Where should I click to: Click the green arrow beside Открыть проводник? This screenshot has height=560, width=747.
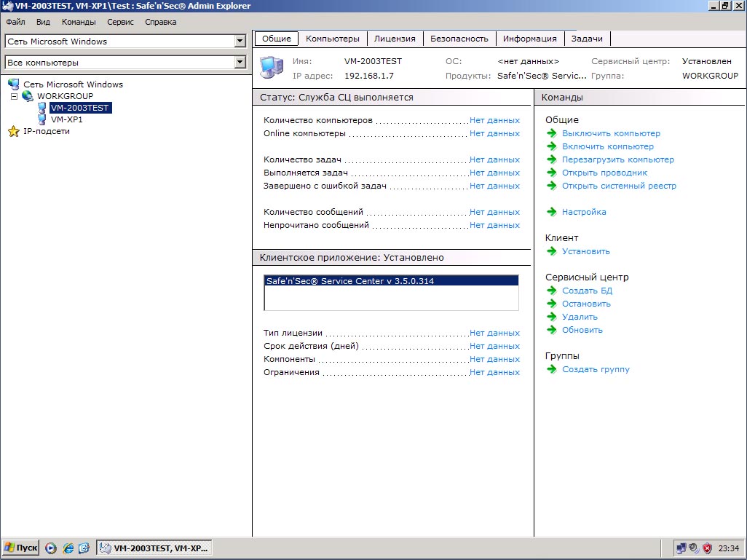(552, 173)
